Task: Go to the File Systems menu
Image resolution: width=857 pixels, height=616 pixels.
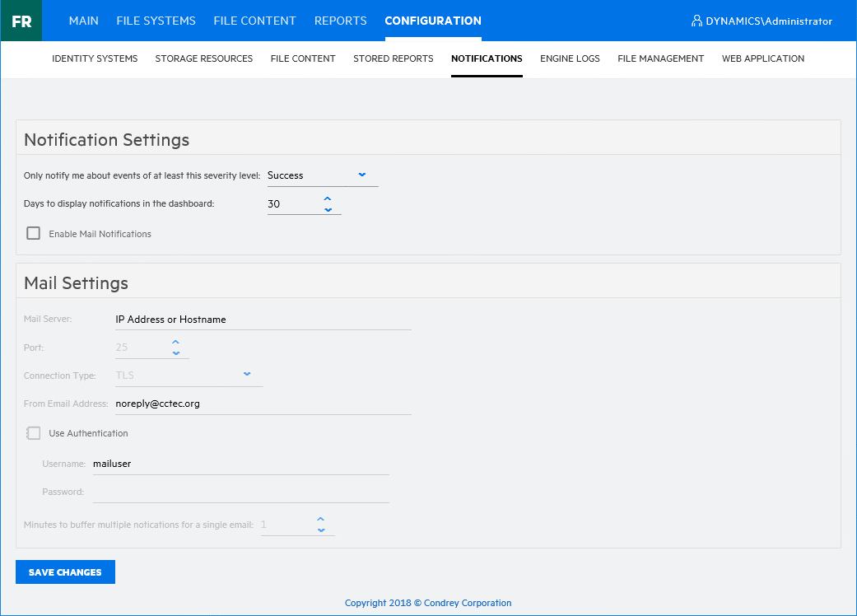Action: 156,21
